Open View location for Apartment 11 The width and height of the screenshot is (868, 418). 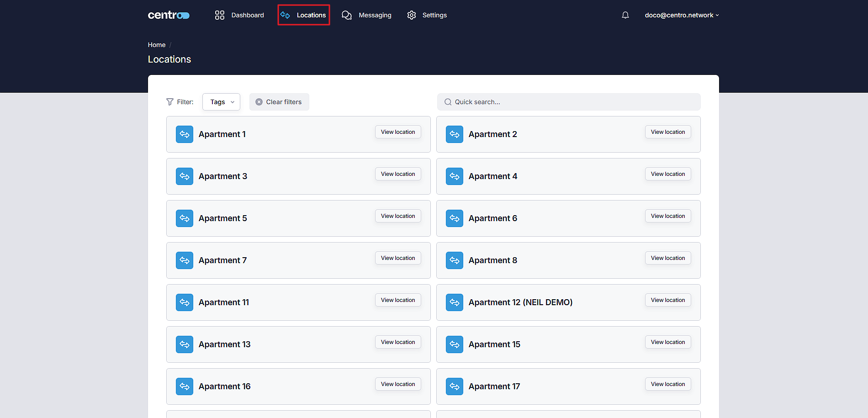(x=398, y=300)
